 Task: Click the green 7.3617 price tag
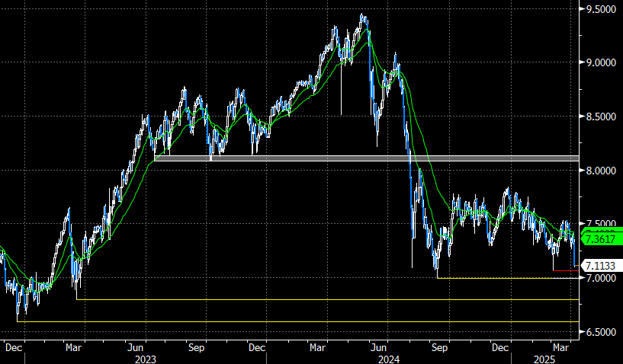tap(601, 239)
